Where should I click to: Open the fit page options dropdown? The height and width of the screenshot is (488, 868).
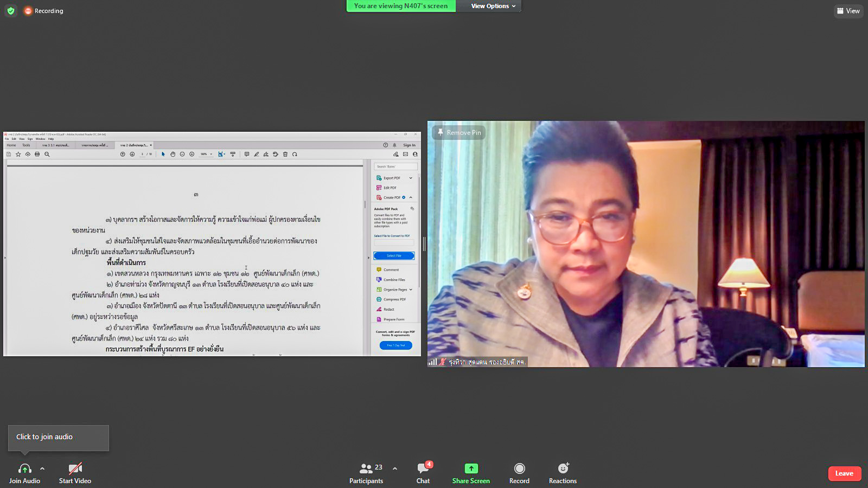[x=221, y=155]
